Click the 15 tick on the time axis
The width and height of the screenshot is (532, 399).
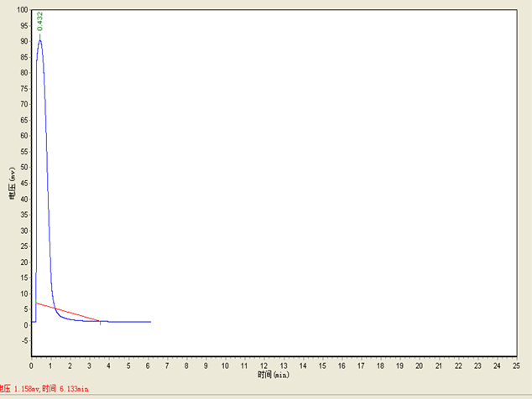click(322, 366)
